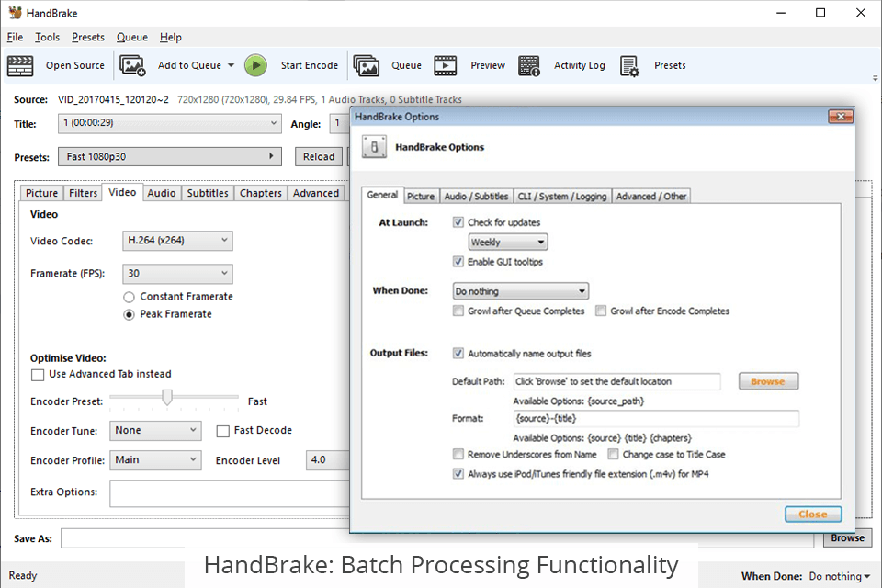Open the Framerate (FPS) dropdown
The image size is (882, 588).
(x=177, y=274)
